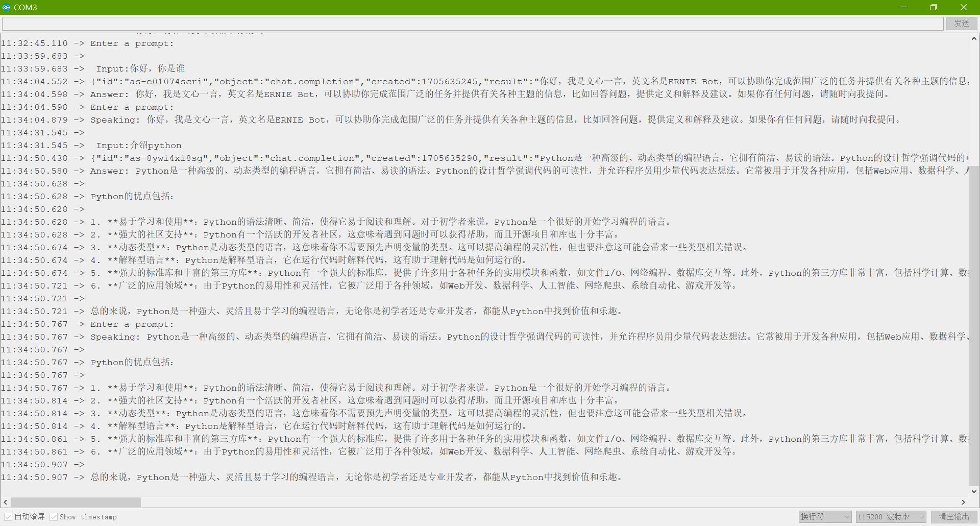Click the 11:34:50.628 '2. **强大的社区支持**' line
This screenshot has height=526, width=980.
click(311, 235)
